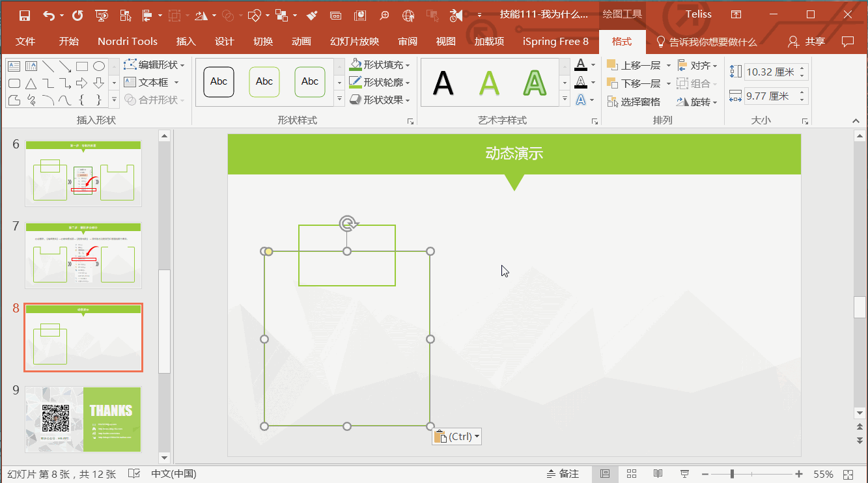Save the presentation with the floppy icon

pos(25,15)
